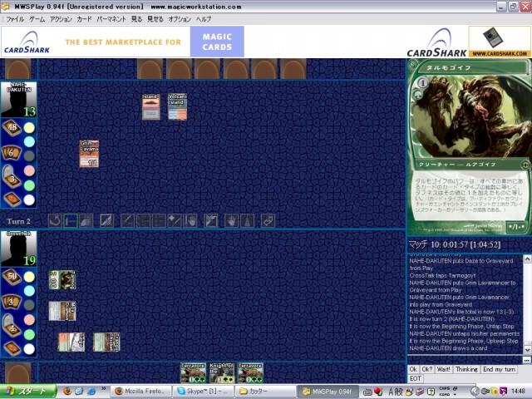Open the オプション menu

click(180, 19)
